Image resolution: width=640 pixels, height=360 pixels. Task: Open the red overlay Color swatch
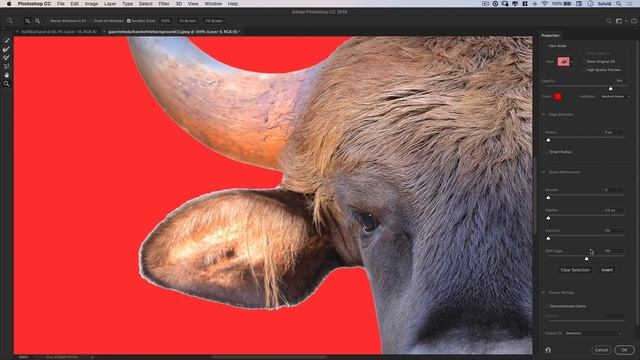pos(558,97)
